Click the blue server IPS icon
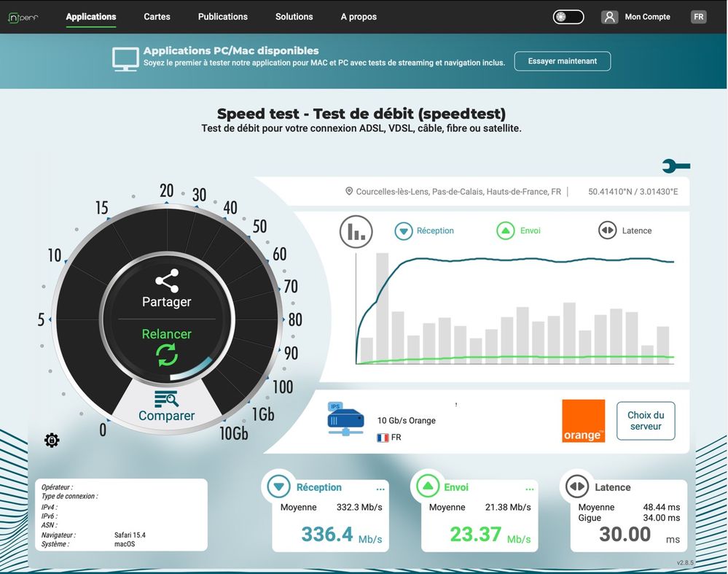The image size is (728, 574). 345,419
